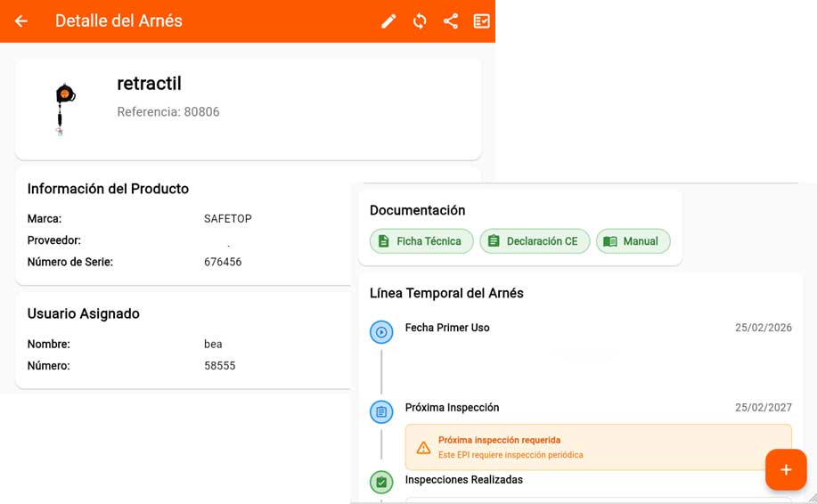The width and height of the screenshot is (817, 504).
Task: Edit the harness with the pencil icon
Action: (x=388, y=20)
